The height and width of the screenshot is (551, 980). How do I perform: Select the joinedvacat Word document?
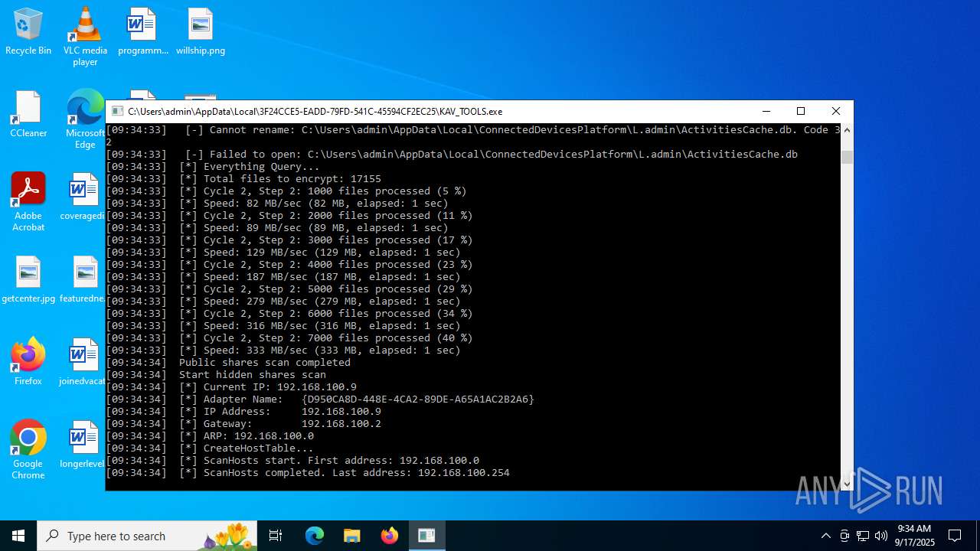(x=83, y=361)
